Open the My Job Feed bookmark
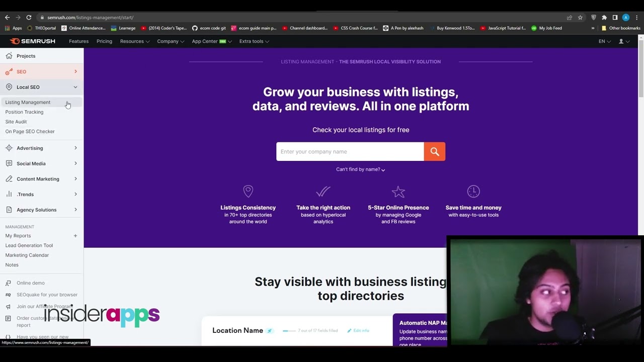Screen dimensions: 644x362 click(546, 28)
